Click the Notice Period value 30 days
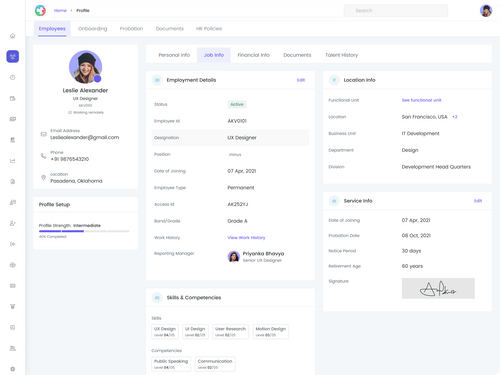 pos(411,251)
